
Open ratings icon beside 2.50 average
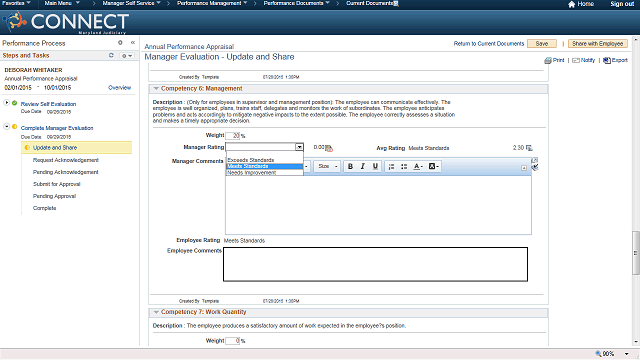[529, 148]
